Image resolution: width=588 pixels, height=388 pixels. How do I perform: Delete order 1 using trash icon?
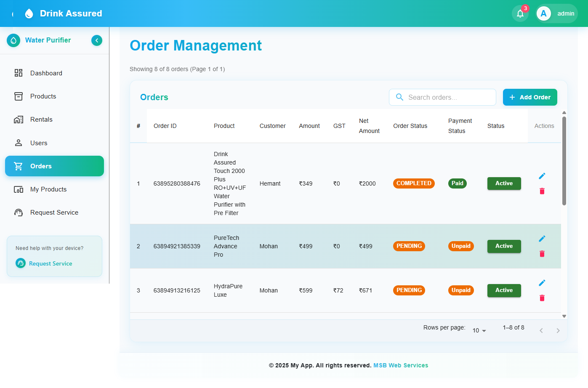pos(542,191)
